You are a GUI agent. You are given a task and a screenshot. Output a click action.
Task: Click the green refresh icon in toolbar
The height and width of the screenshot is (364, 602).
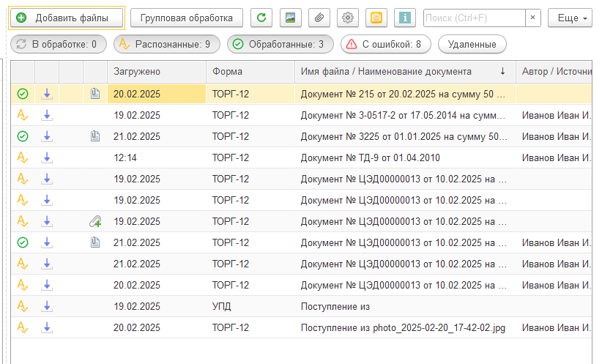click(261, 18)
